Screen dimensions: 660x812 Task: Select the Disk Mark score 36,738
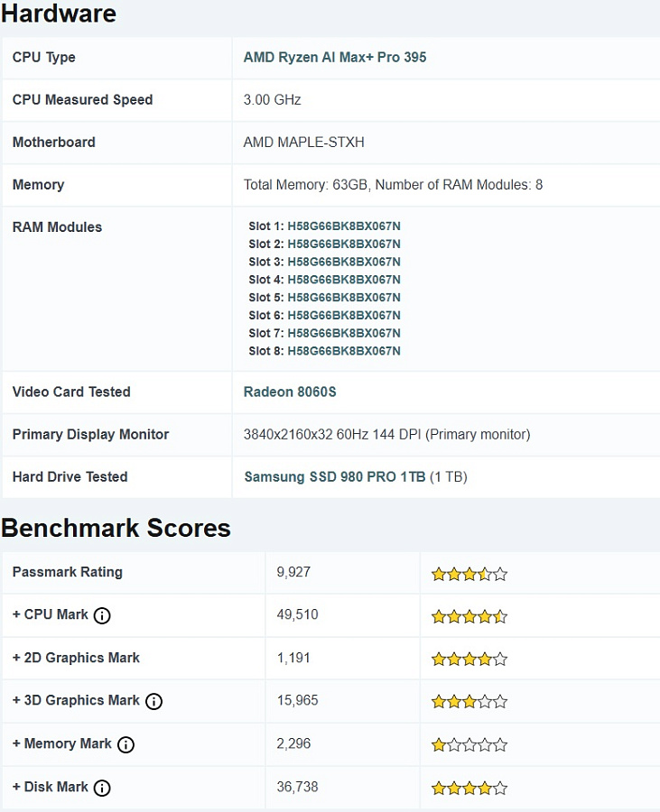pyautogui.click(x=297, y=787)
